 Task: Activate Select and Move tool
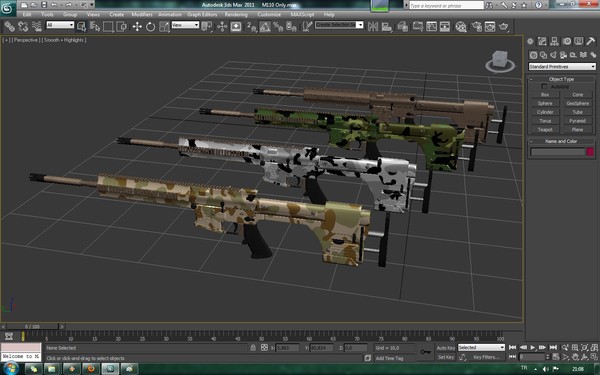(137, 26)
